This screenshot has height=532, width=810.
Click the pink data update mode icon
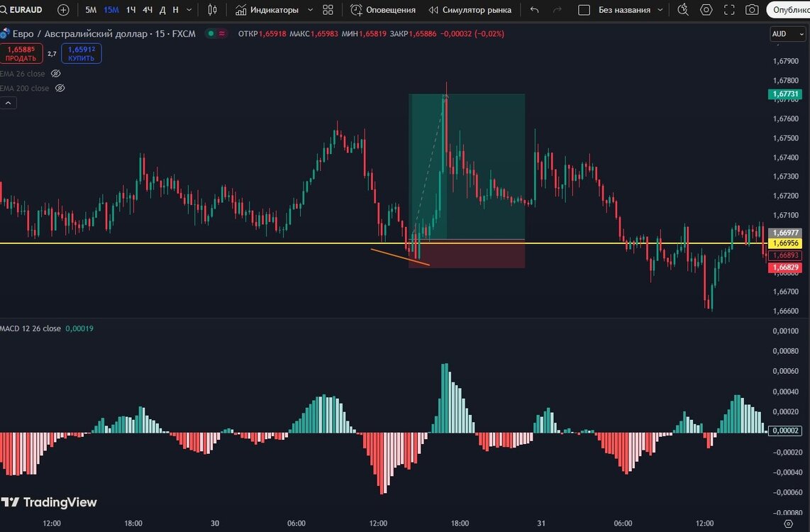[x=221, y=33]
